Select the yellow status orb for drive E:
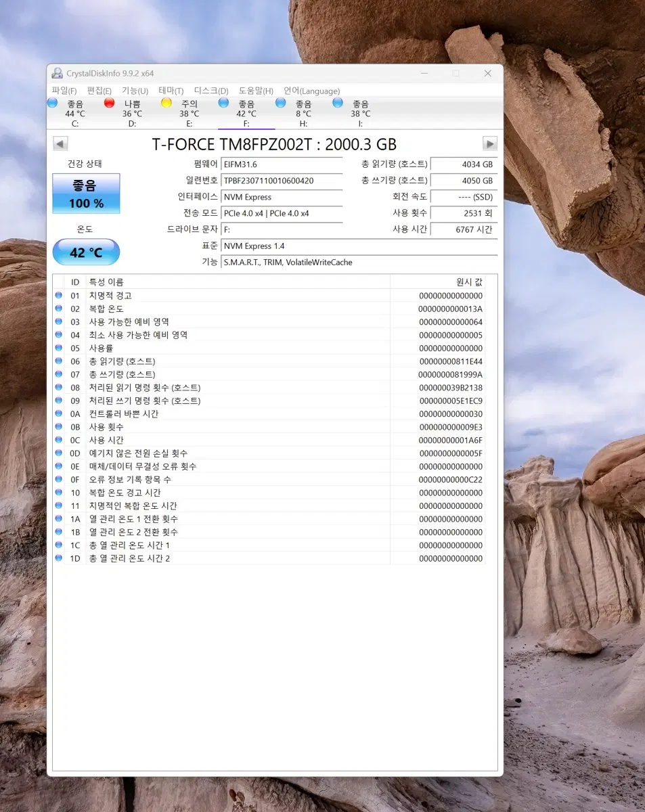 coord(166,103)
